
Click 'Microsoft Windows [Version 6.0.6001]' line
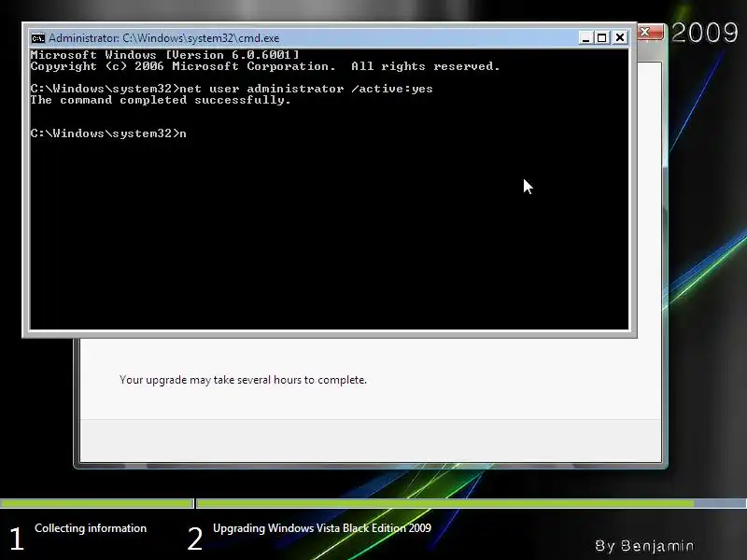click(165, 55)
